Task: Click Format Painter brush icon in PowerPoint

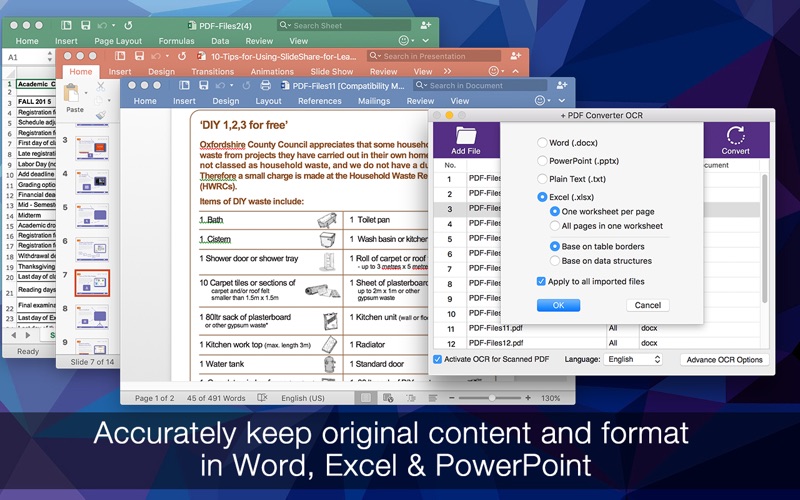Action: tap(101, 115)
